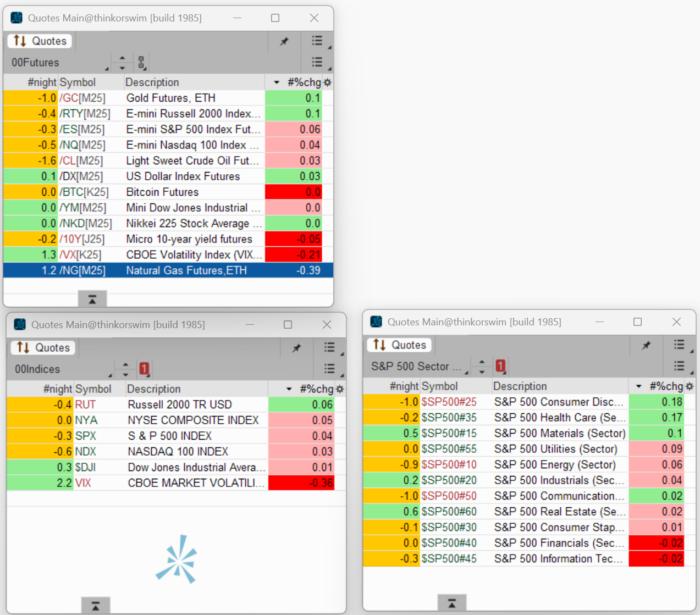Select $SP500#35 Health Care row
Screen dimensions: 700x615
coord(529,418)
